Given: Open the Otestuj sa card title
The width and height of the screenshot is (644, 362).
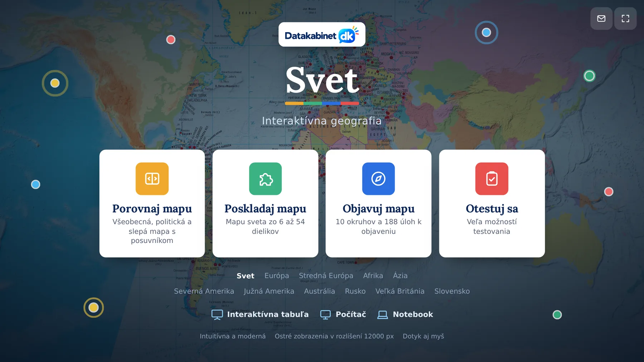Looking at the screenshot, I should [x=492, y=209].
